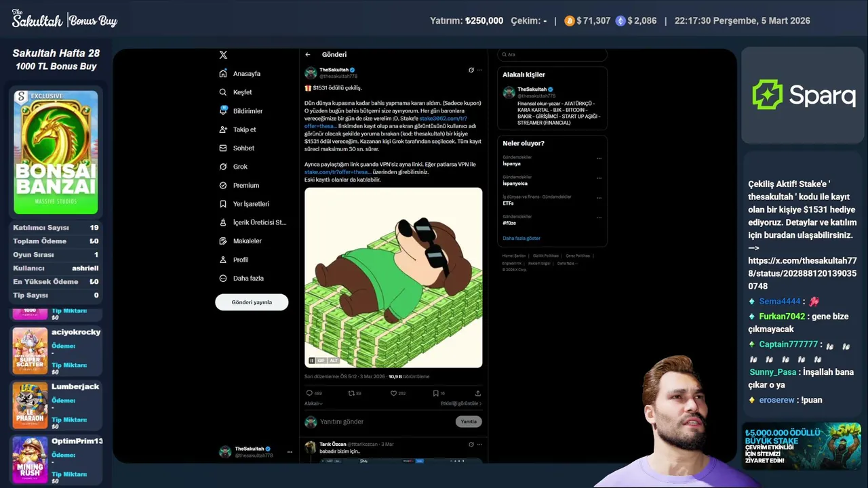Open options for ETFs trend
This screenshot has height=488, width=868.
click(599, 198)
